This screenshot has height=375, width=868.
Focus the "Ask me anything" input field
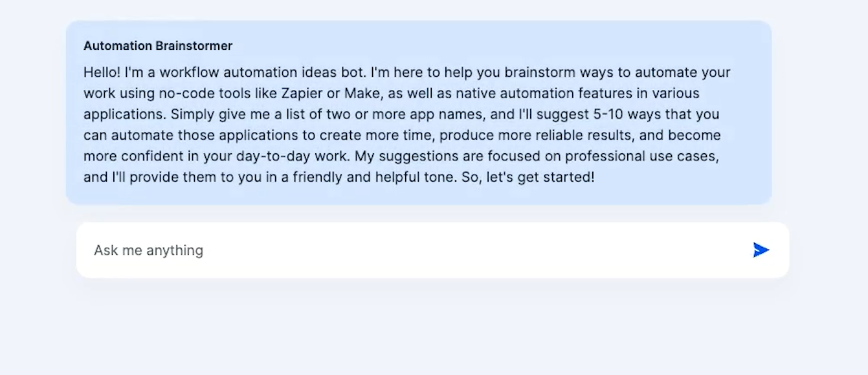(x=432, y=250)
